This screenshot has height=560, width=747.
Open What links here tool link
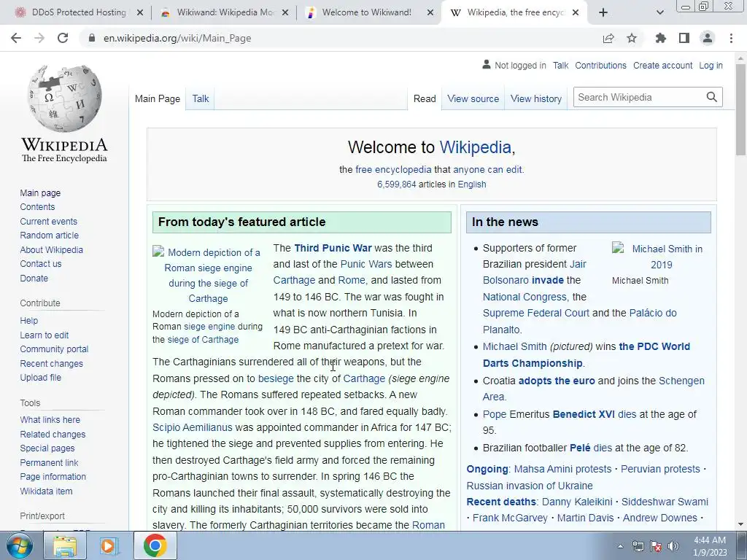click(50, 419)
